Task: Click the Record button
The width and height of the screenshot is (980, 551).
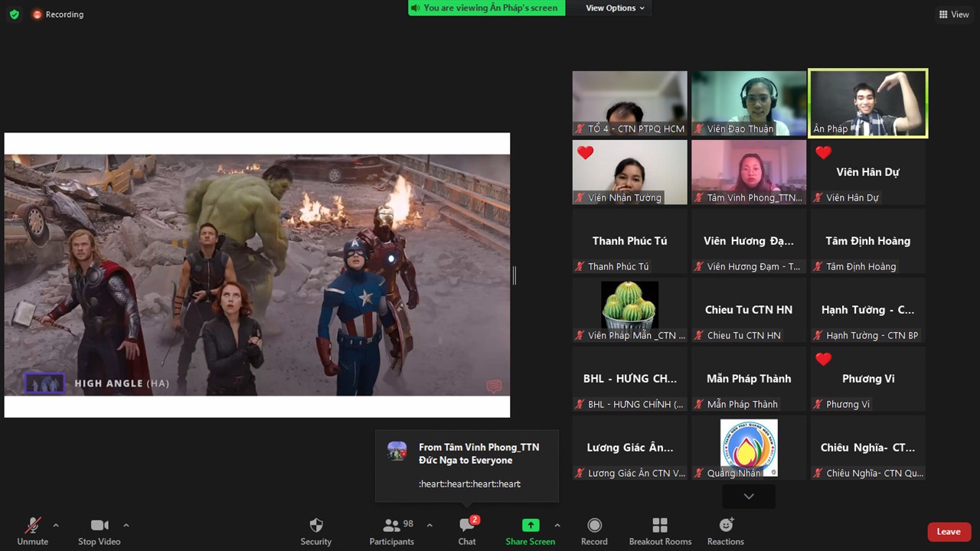Action: coord(594,531)
